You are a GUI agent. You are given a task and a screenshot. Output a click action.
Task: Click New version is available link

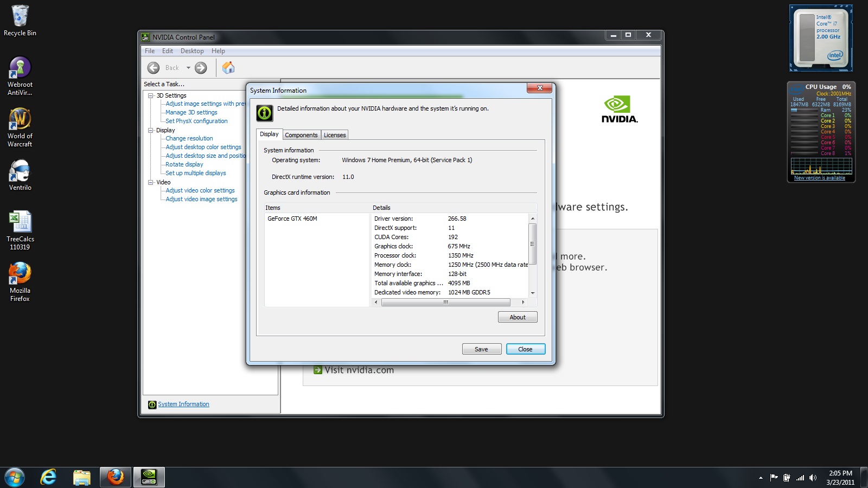[x=820, y=178]
